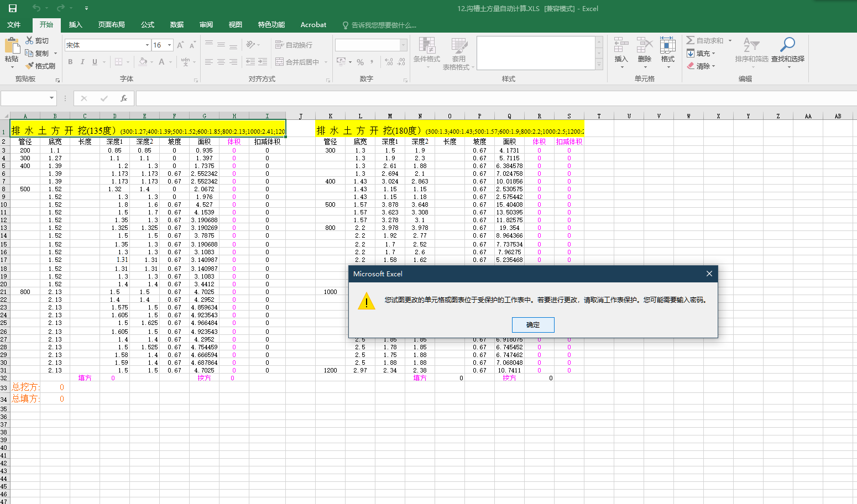Screen dimensions: 857x504
Task: Switch to the Page Layout (页面布局) tab
Action: pos(112,24)
